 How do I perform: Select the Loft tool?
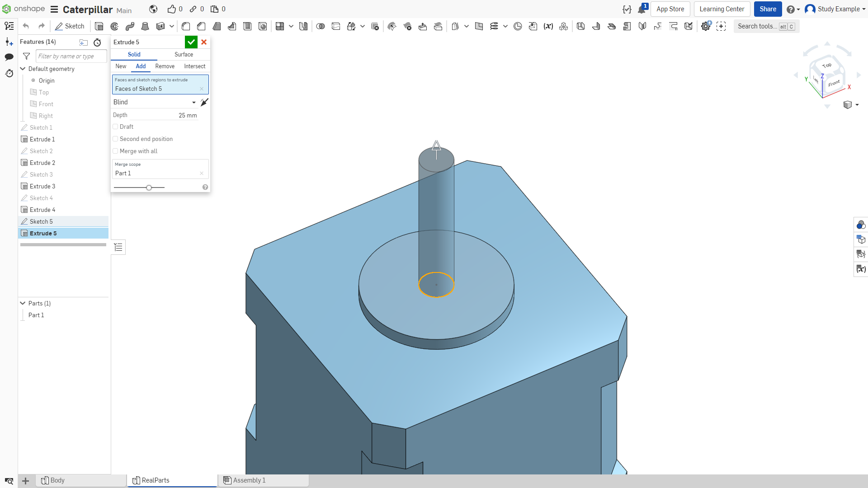click(145, 26)
